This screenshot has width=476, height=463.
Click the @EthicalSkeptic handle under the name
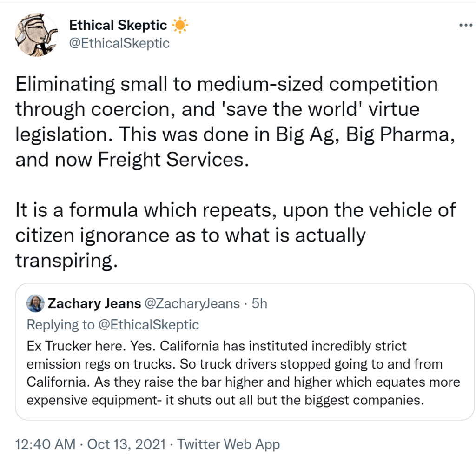(x=119, y=43)
